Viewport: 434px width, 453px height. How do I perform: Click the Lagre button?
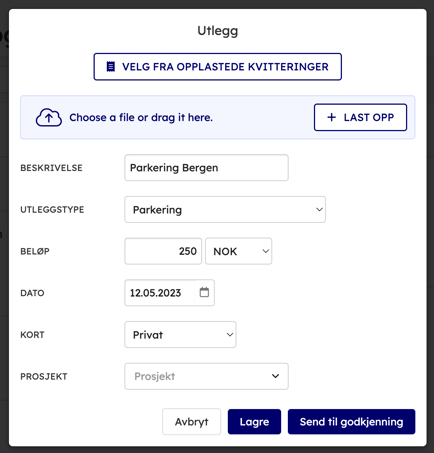[254, 422]
